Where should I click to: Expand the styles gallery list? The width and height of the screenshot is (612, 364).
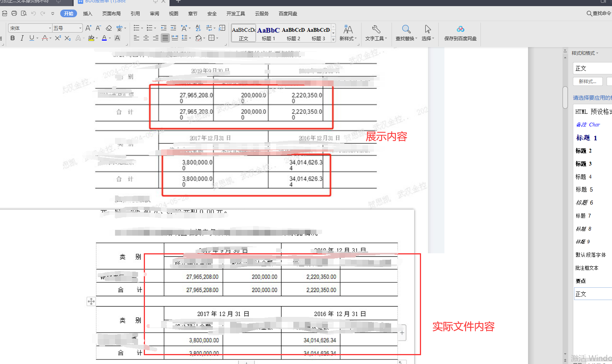[333, 39]
